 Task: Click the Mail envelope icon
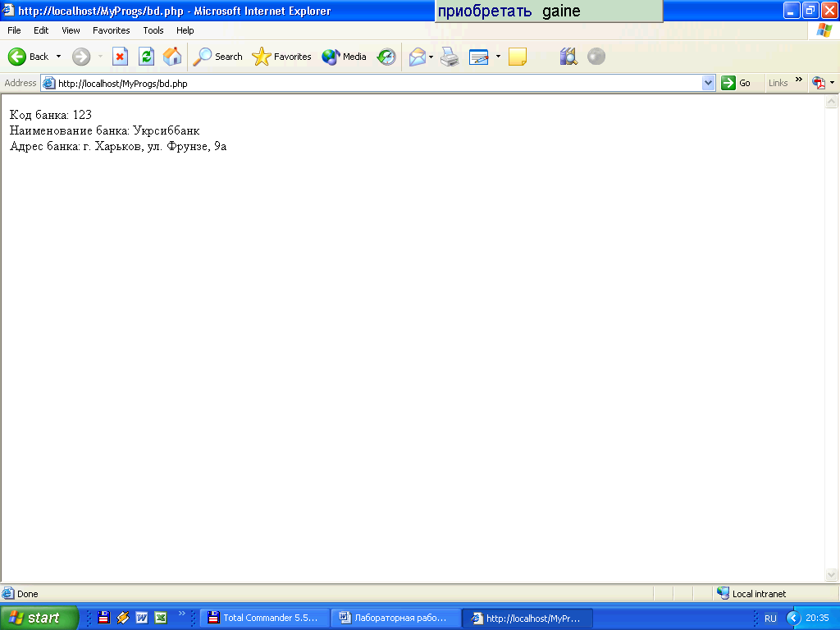pos(417,57)
